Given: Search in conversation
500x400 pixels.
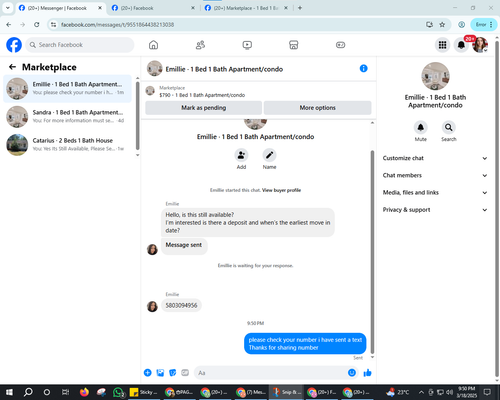Looking at the screenshot, I should tap(449, 127).
